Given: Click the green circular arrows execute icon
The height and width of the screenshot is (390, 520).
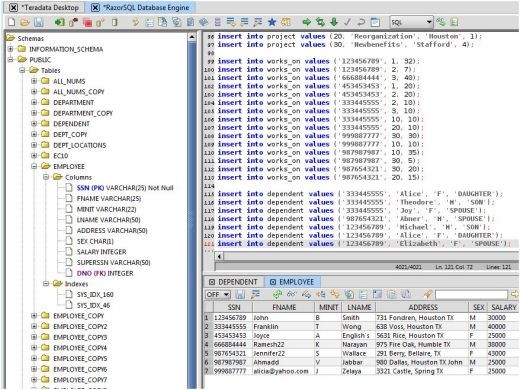Looking at the screenshot, I should pos(320,22).
